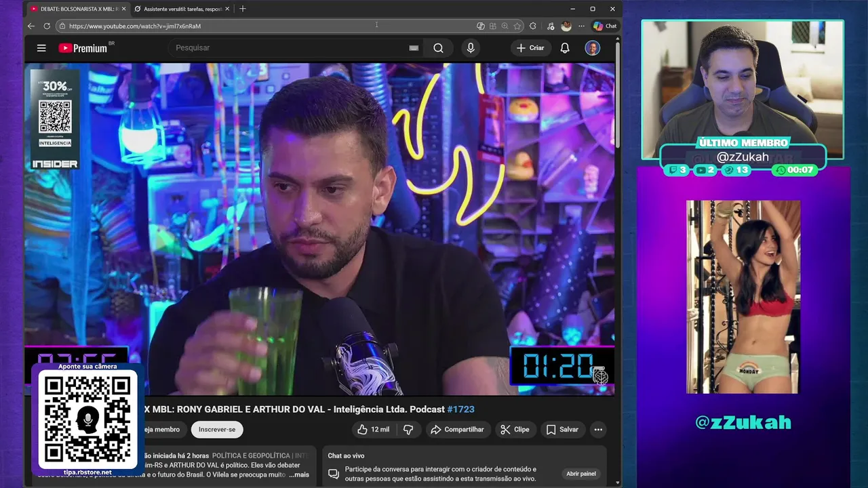868x488 pixels.
Task: Open the YouTube hamburger guide menu
Action: tap(41, 48)
